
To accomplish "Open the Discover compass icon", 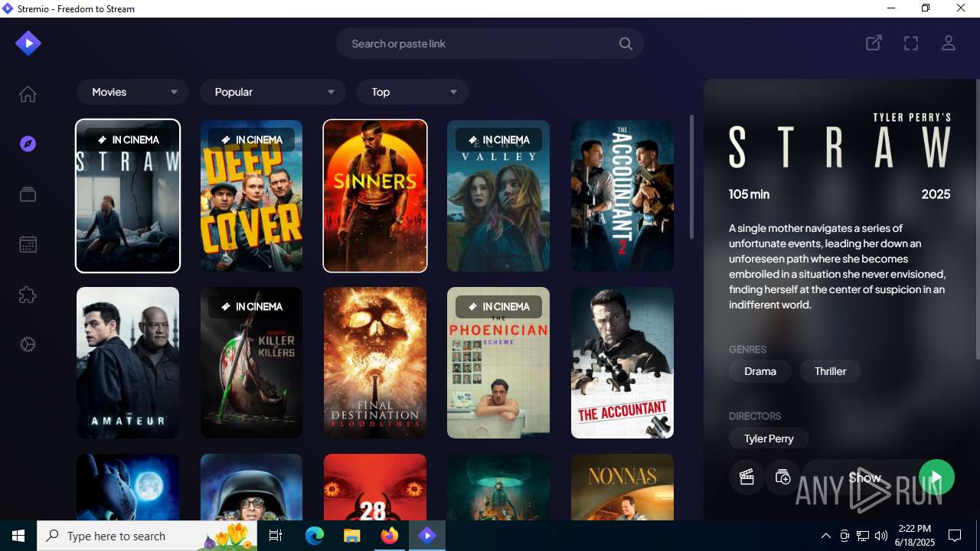I will pos(28,144).
